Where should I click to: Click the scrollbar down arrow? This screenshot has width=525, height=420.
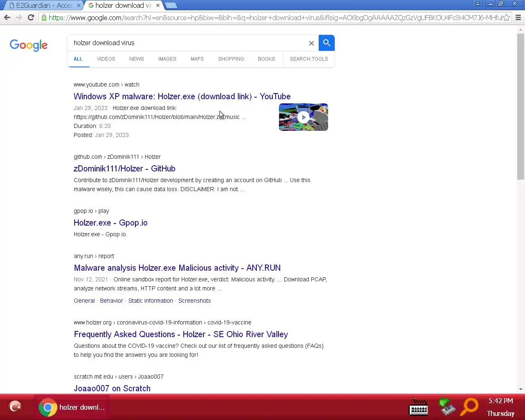(x=520, y=389)
